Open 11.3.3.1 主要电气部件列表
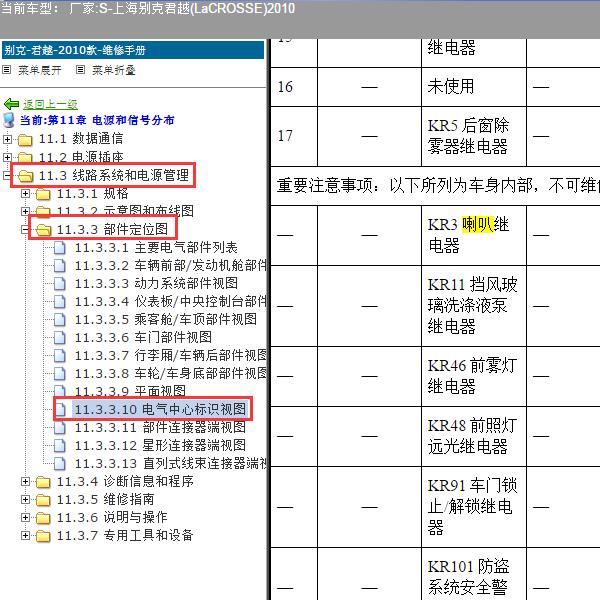 (156, 248)
